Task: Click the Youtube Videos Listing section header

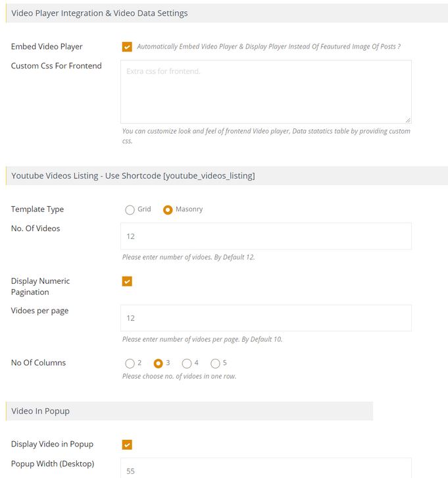Action: pyautogui.click(x=227, y=176)
